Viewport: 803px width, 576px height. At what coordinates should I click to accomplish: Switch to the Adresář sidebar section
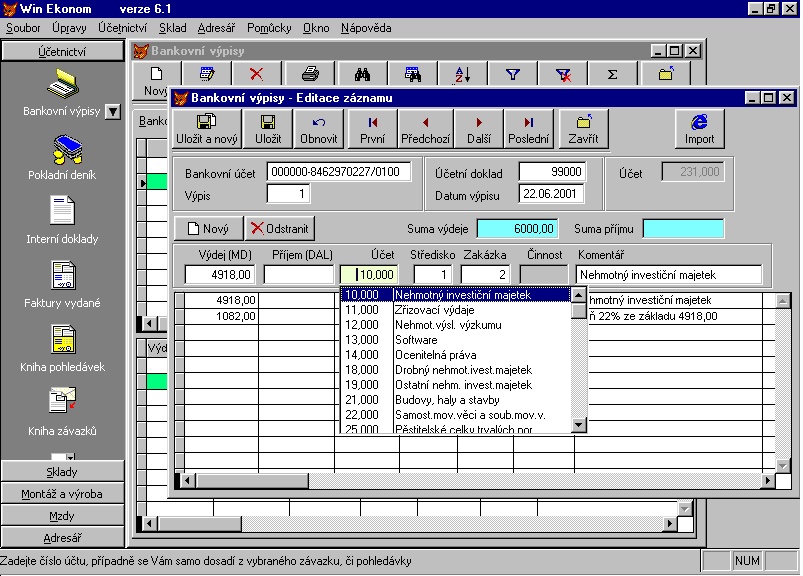coord(62,538)
